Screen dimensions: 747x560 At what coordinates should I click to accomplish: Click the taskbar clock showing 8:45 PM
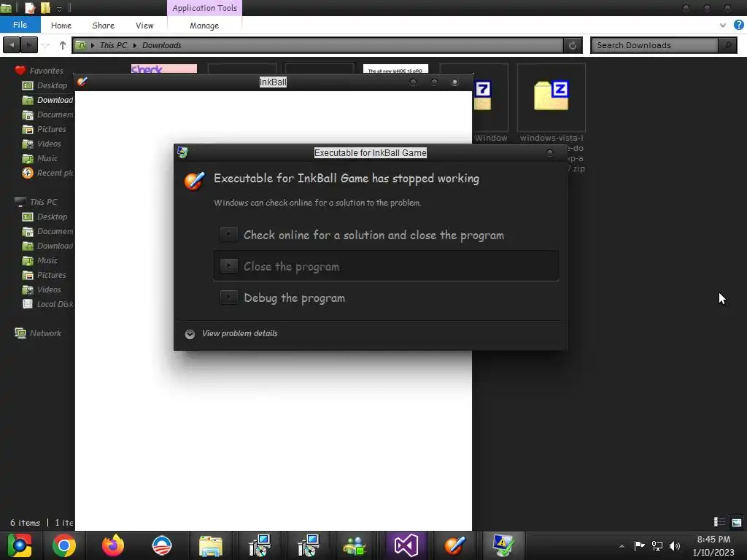(713, 545)
